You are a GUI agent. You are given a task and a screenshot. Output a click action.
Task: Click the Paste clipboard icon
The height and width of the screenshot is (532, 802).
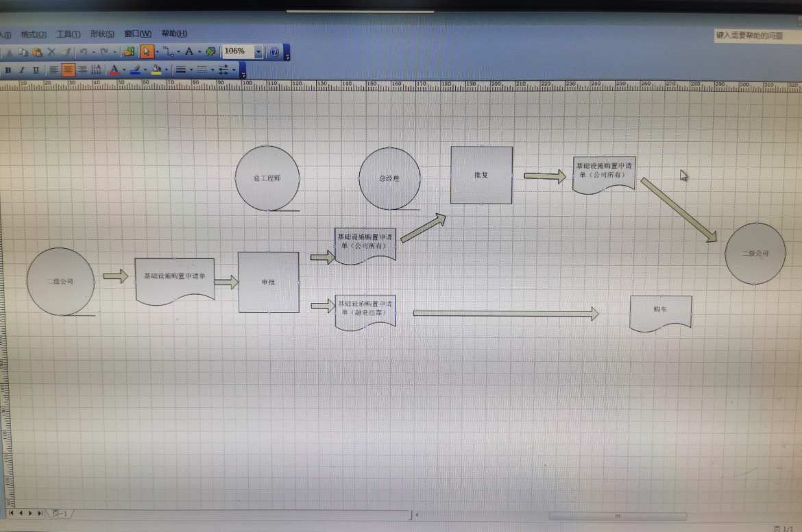pyautogui.click(x=37, y=52)
